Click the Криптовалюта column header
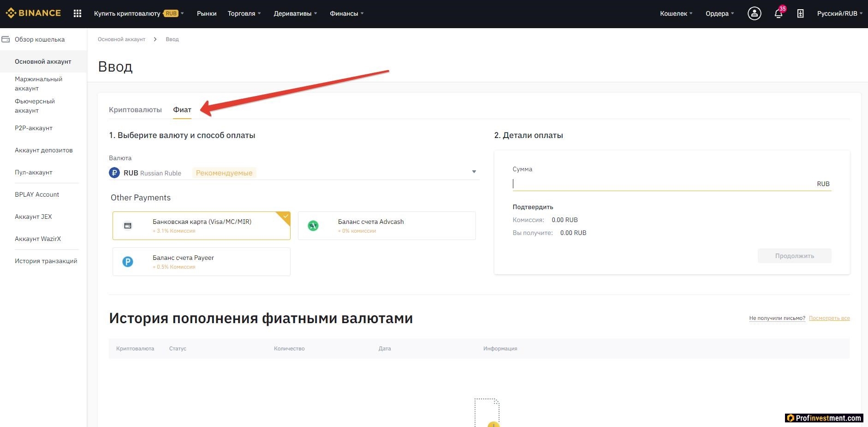The width and height of the screenshot is (868, 427). tap(135, 349)
